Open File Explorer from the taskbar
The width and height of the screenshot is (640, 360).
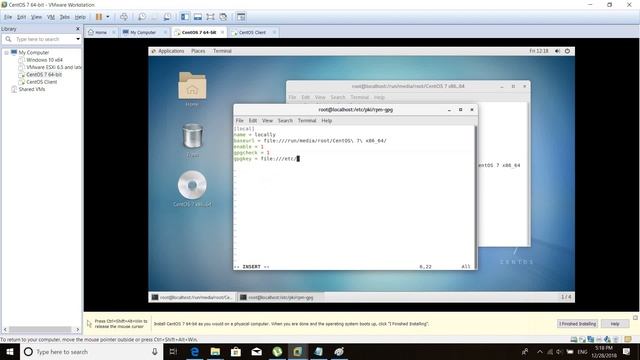pos(215,351)
